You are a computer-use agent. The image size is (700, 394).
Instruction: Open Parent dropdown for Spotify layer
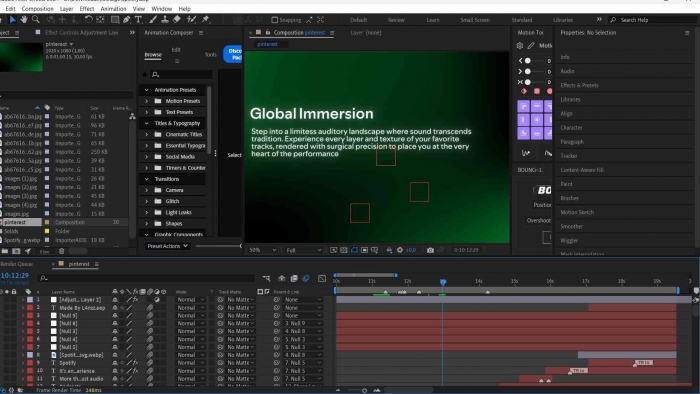pos(303,363)
